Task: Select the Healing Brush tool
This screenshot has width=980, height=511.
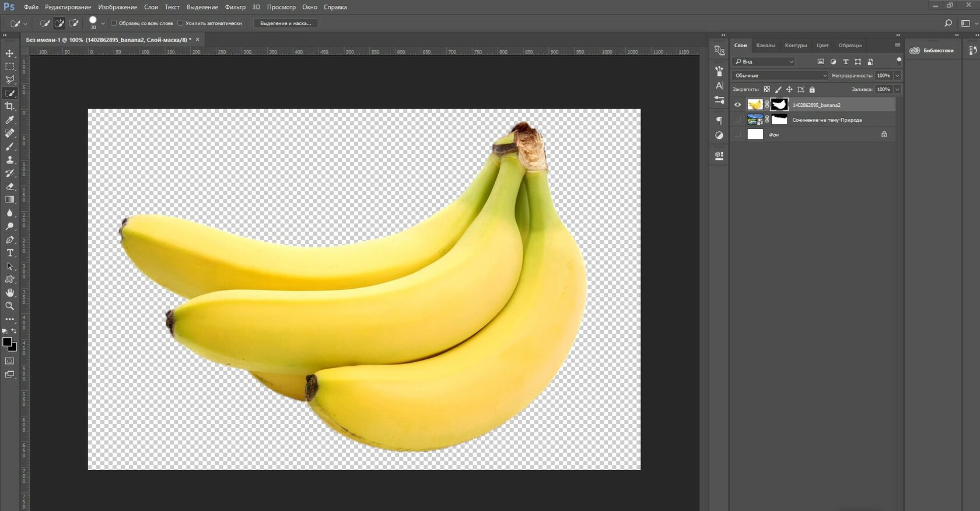Action: pyautogui.click(x=10, y=133)
